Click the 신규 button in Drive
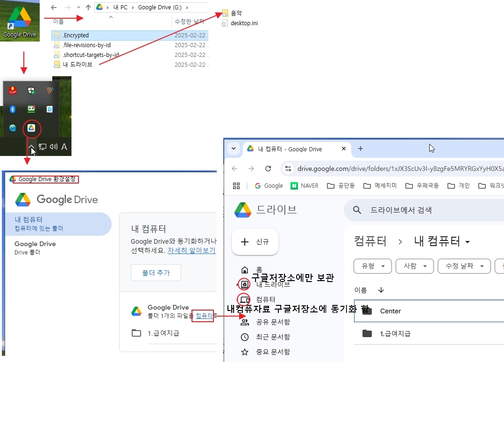 (x=255, y=242)
